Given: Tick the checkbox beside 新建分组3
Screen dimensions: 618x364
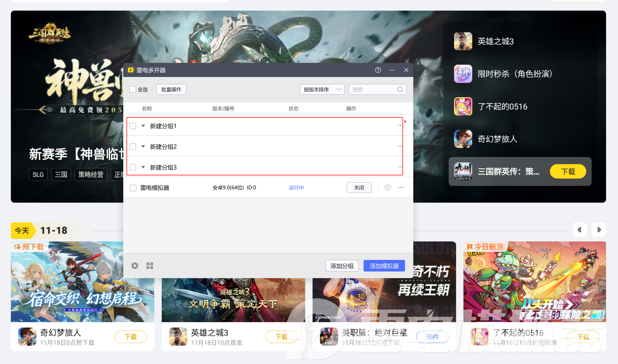Looking at the screenshot, I should pyautogui.click(x=133, y=167).
